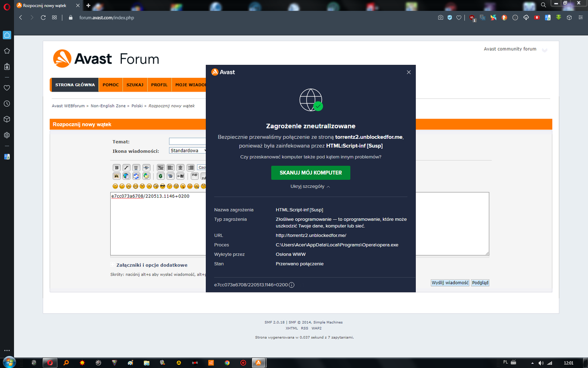Insert an image with the toolbar icon
This screenshot has height=368, width=588.
click(117, 176)
